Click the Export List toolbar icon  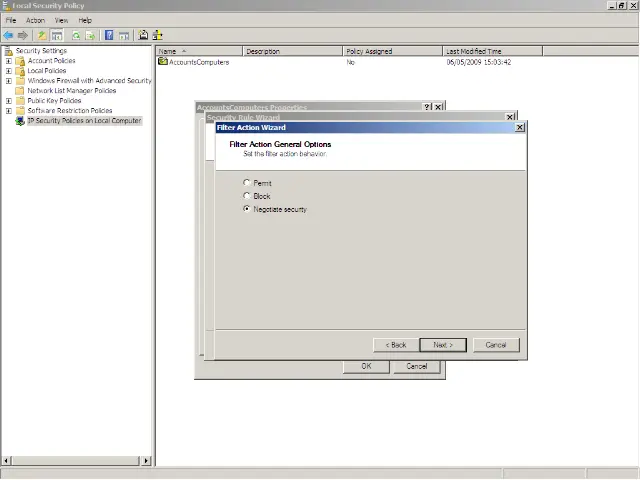click(90, 35)
